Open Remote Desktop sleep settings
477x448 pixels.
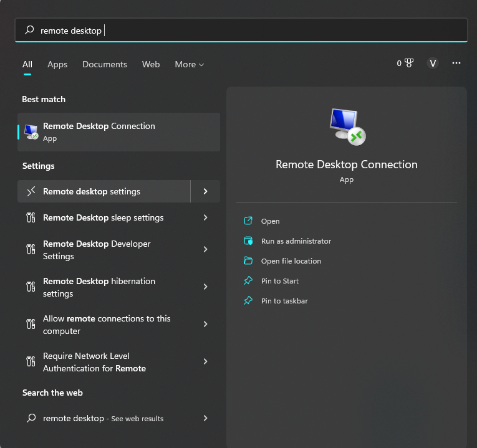click(x=103, y=217)
